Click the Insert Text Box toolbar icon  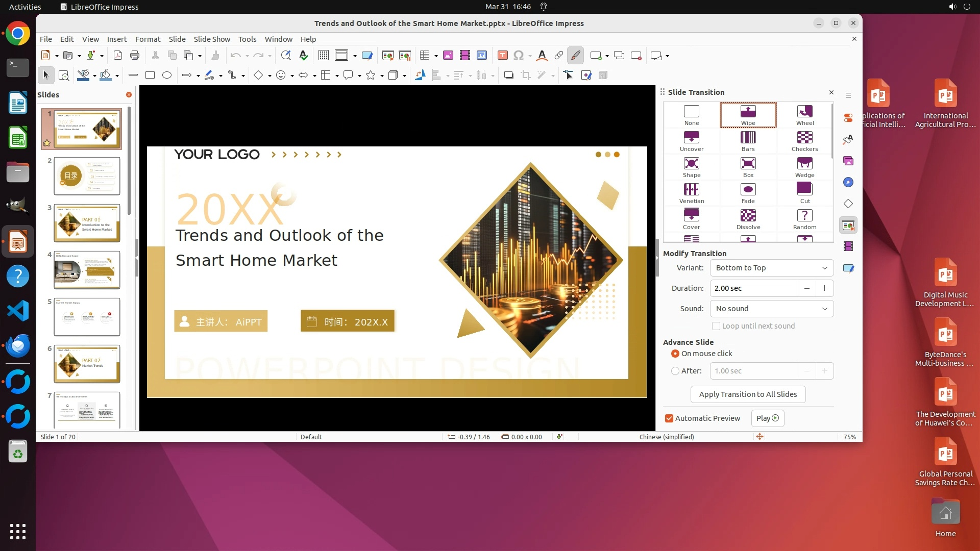[502, 56]
